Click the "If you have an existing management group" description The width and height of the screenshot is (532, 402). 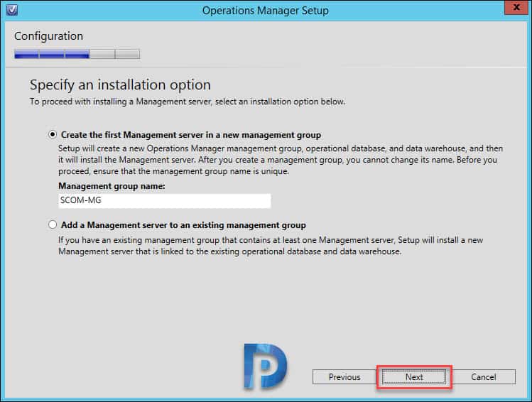point(271,246)
